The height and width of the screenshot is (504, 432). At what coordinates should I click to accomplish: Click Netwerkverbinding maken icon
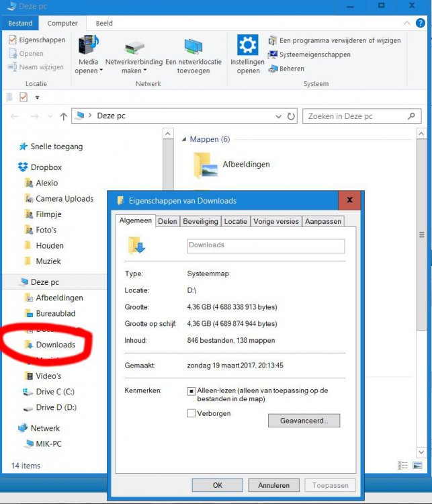(x=134, y=48)
